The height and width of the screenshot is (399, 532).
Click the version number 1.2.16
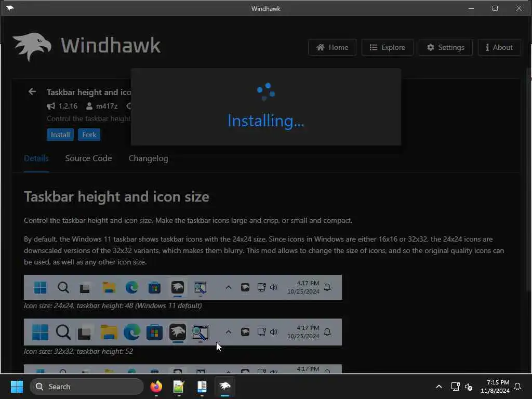68,106
